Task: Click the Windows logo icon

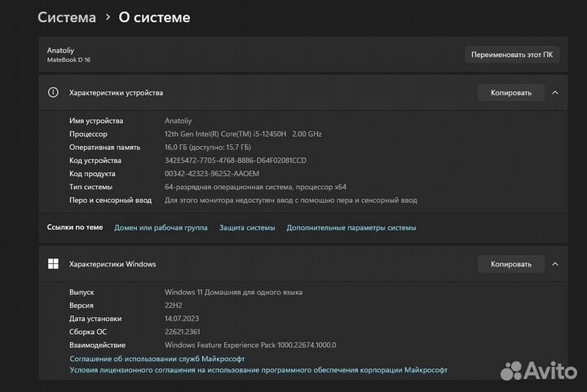Action: point(53,264)
